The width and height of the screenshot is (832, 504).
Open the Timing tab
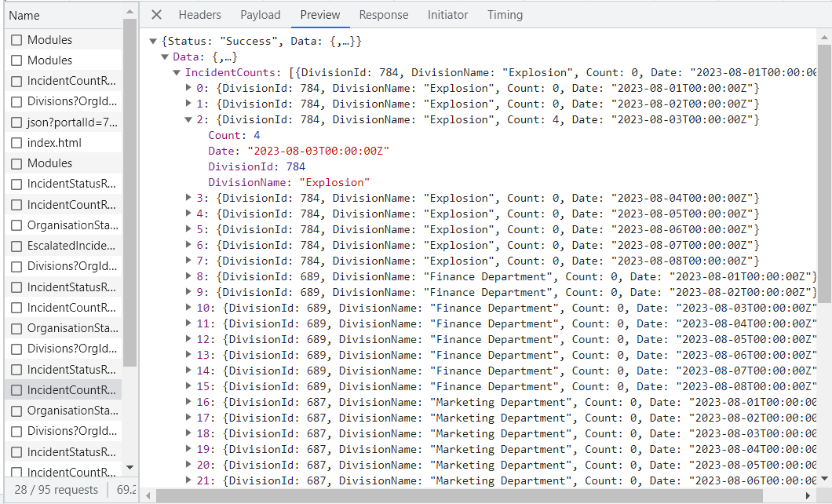[x=505, y=15]
